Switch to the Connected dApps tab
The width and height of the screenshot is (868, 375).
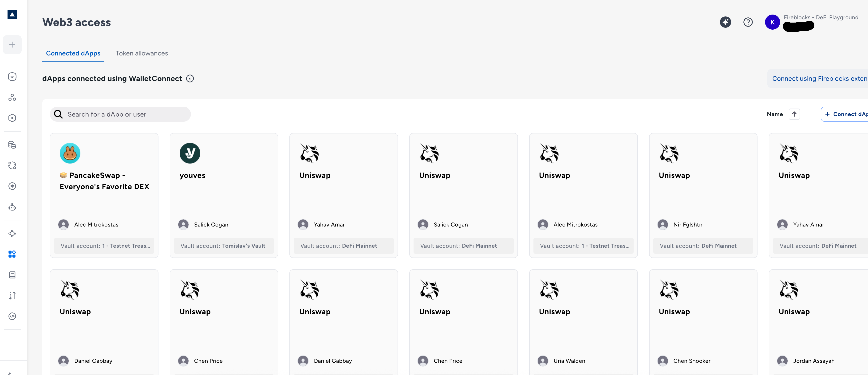point(73,54)
